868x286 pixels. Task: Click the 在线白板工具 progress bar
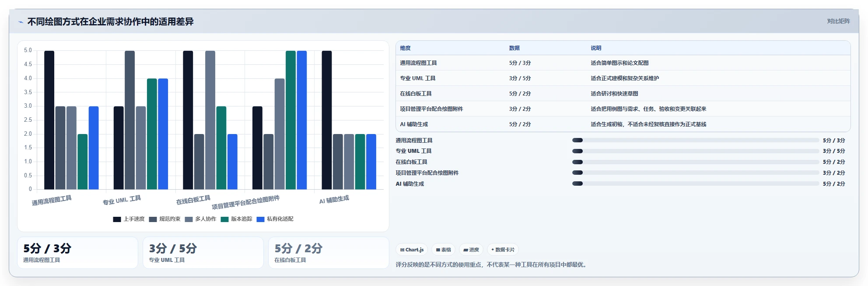click(x=696, y=162)
